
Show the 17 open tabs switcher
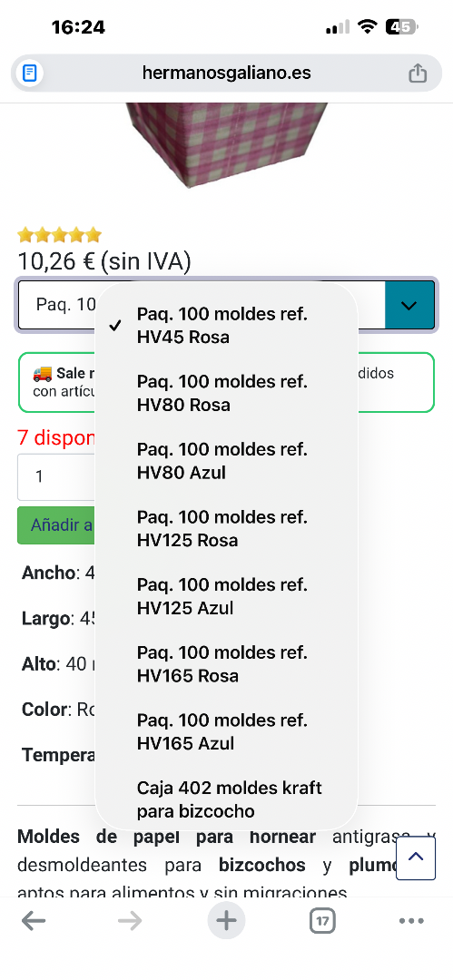click(322, 921)
